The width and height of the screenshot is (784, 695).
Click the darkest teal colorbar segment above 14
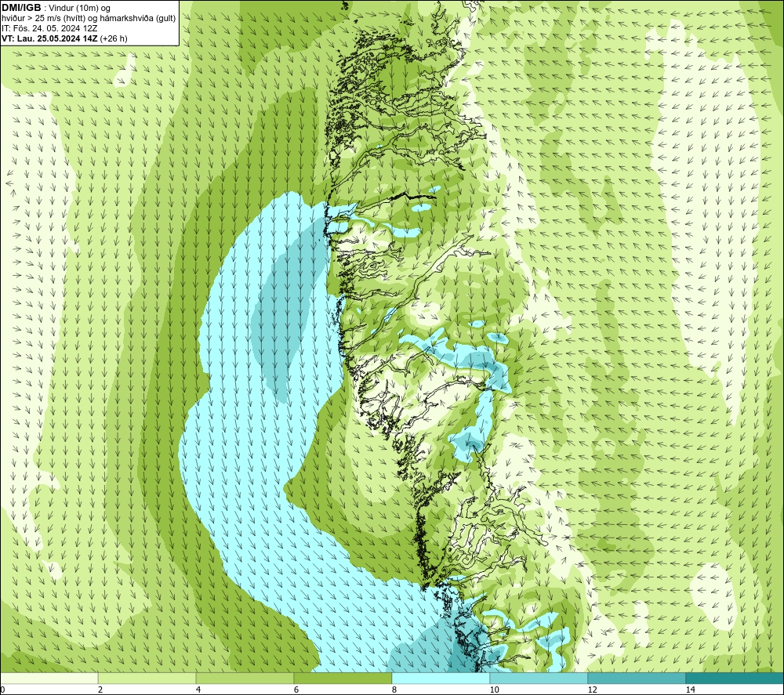pos(735,678)
